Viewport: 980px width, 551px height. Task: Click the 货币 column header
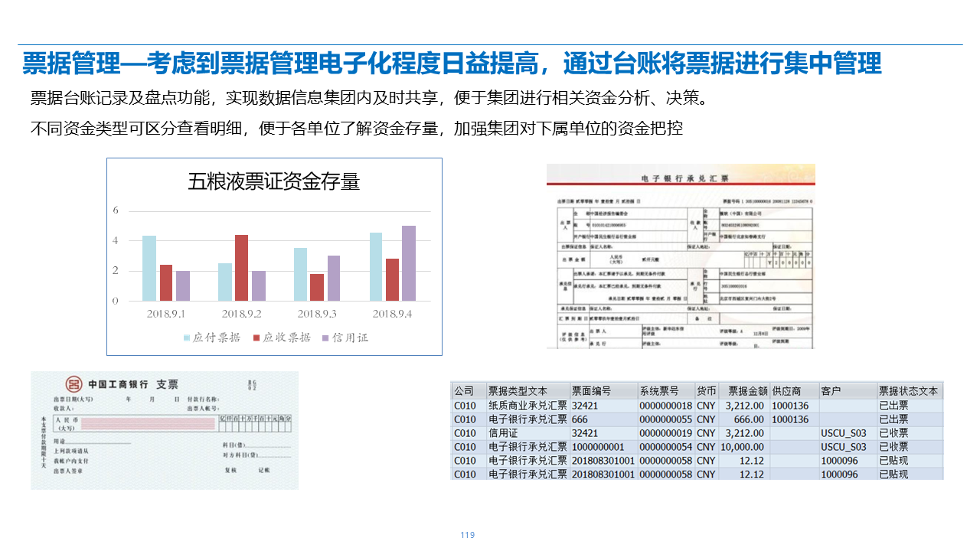(x=707, y=391)
